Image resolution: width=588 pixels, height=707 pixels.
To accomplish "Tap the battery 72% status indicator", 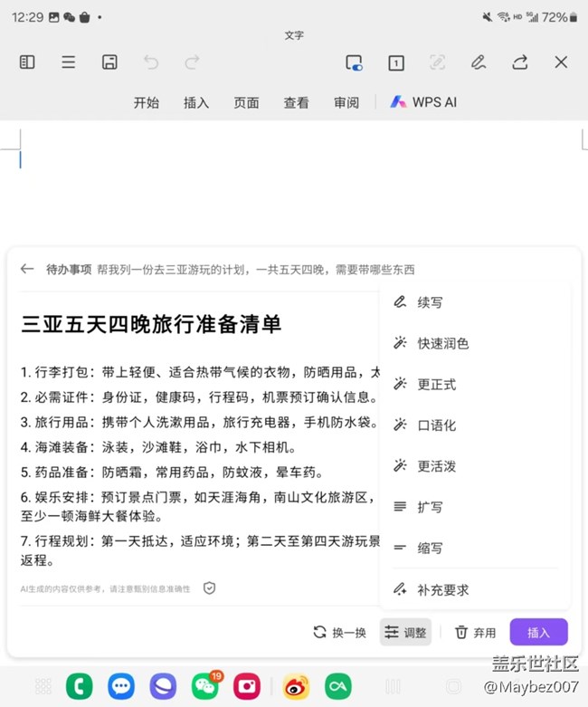I will pyautogui.click(x=559, y=17).
